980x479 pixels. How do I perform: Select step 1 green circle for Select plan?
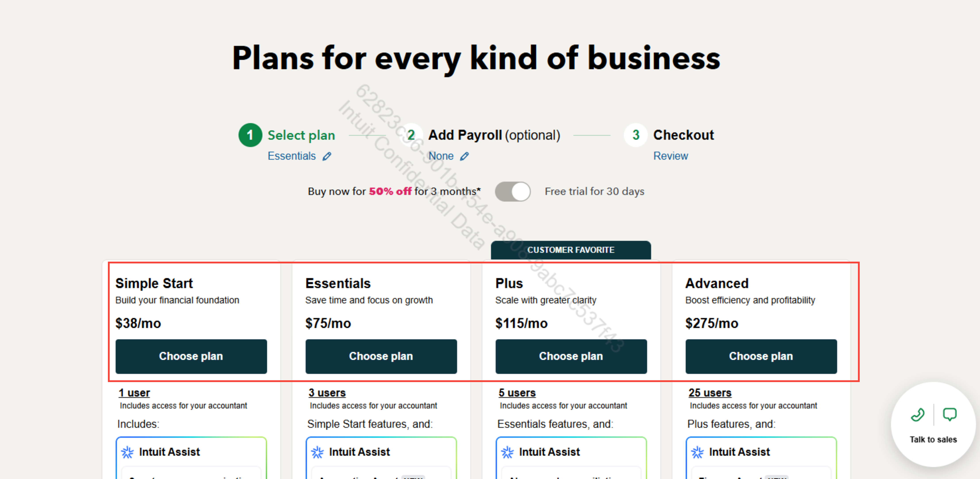point(250,135)
